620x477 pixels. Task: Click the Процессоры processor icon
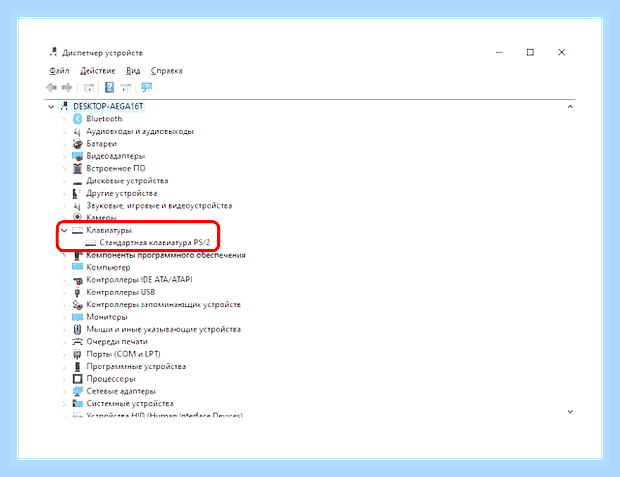point(78,379)
